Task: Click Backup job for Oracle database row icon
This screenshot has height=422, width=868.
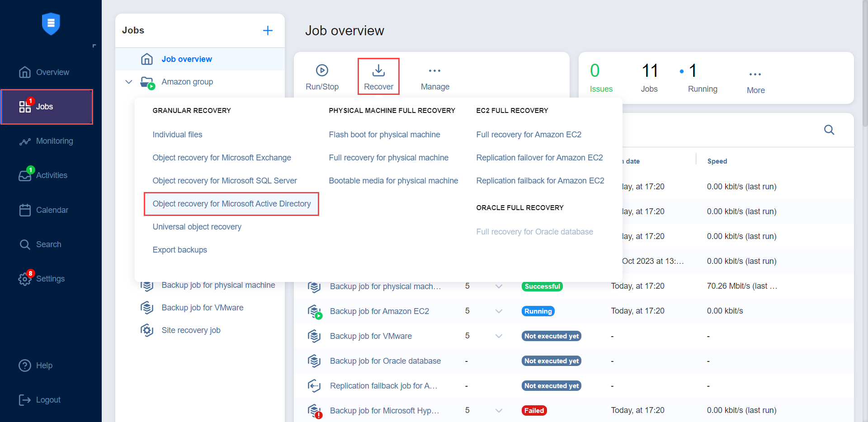Action: click(314, 361)
